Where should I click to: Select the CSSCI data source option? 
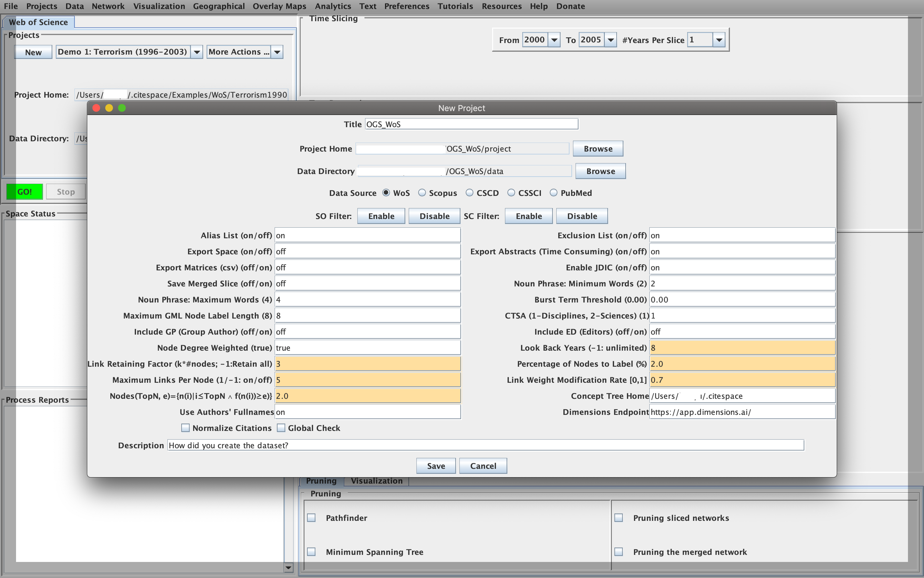[x=511, y=193]
